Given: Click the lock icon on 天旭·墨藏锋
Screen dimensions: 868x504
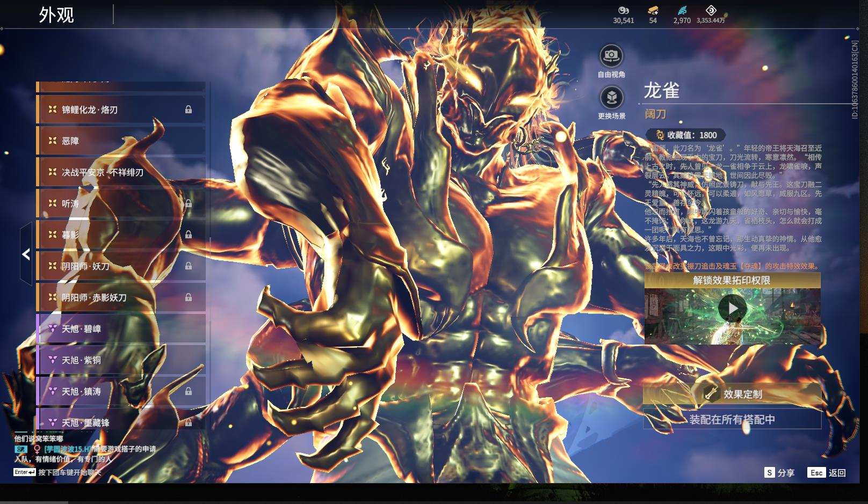Looking at the screenshot, I should click(x=189, y=422).
